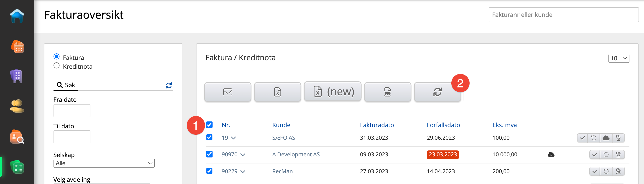Click the refresh button in invoice toolbar
Viewport: 644px width, 184px height.
point(437,92)
